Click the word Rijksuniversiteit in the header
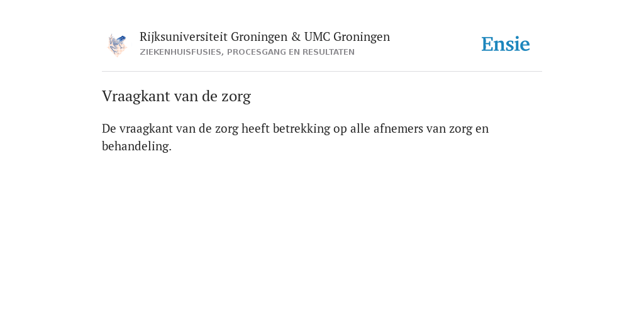 [x=184, y=37]
